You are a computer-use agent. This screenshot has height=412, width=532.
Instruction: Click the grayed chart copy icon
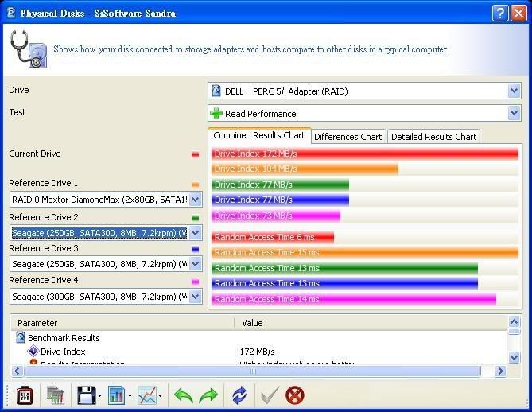point(56,395)
